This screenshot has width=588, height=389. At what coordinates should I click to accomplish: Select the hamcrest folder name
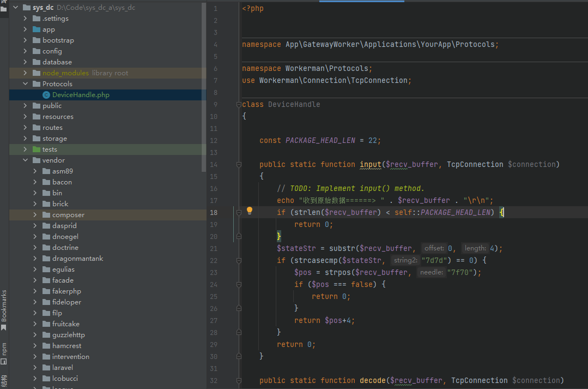tap(66, 345)
